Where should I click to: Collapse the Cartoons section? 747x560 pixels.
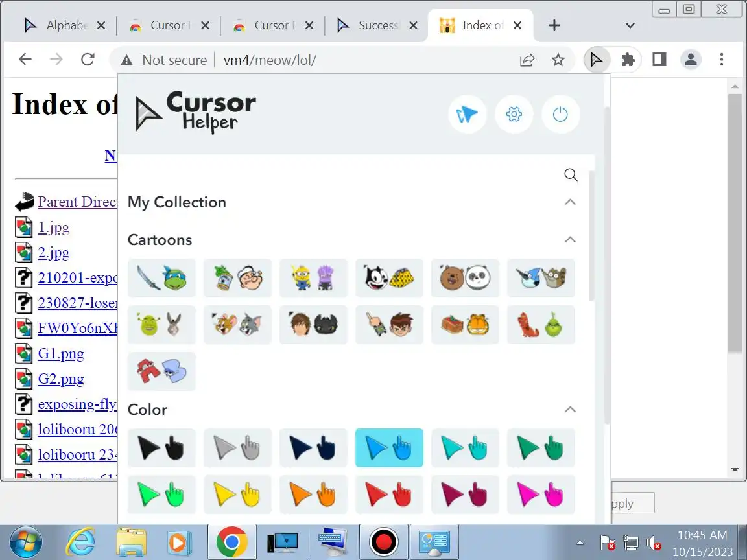[x=570, y=240]
